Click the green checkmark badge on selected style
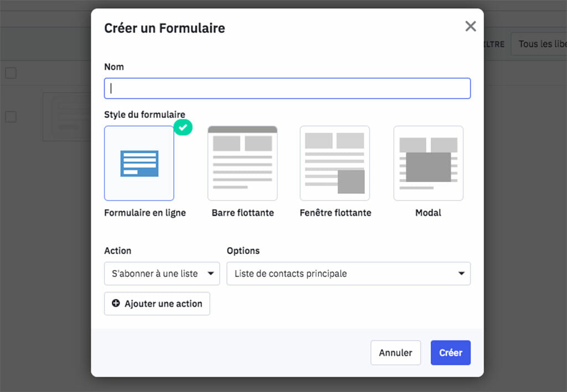Screen dimensions: 567x392 183,127
